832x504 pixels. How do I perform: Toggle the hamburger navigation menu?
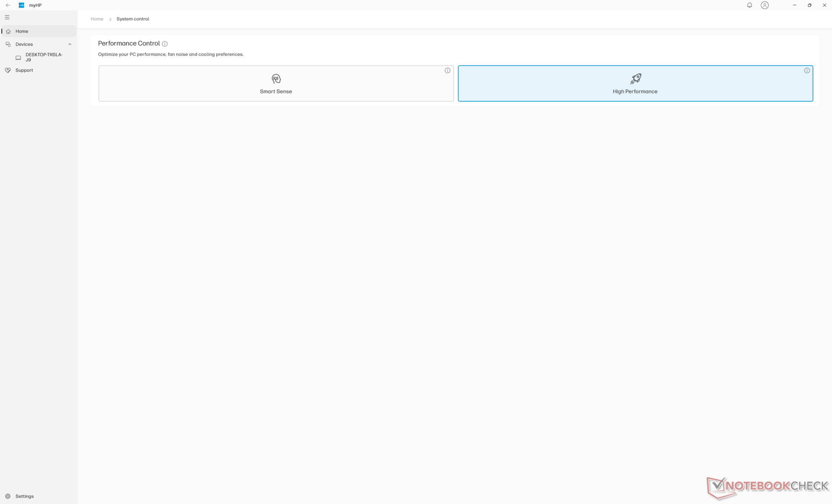(7, 17)
